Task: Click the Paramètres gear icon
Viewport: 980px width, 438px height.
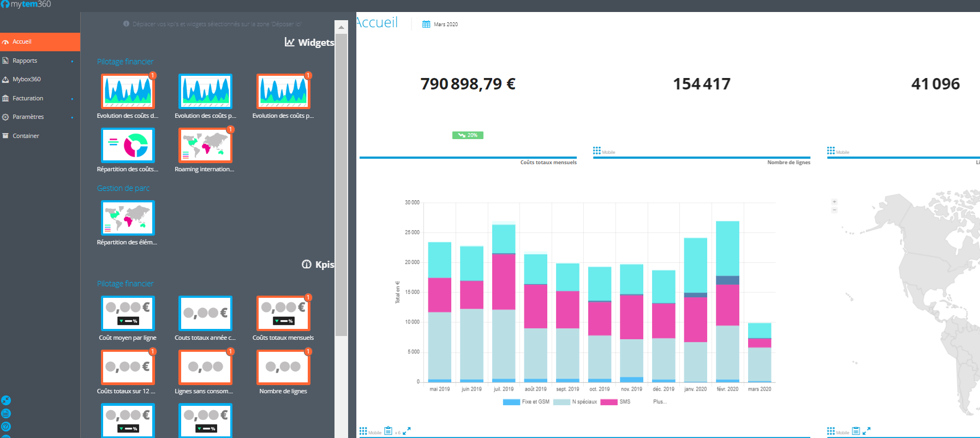Action: coord(5,117)
